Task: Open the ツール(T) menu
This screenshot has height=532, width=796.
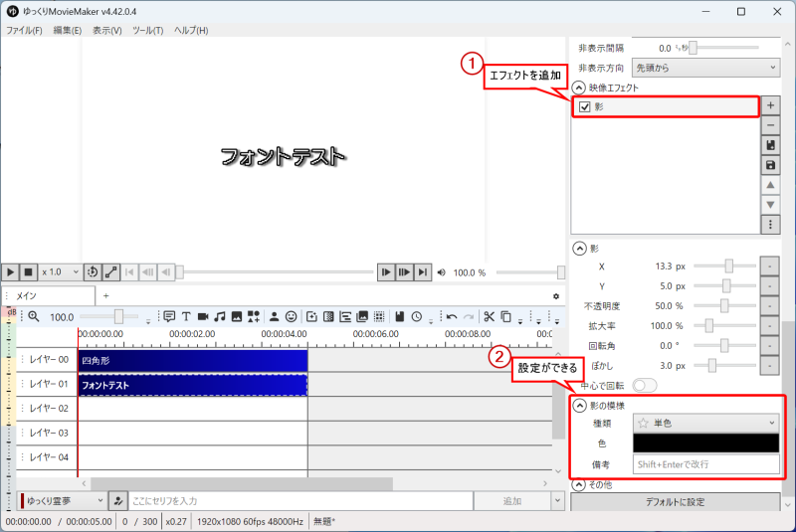Action: 147,31
